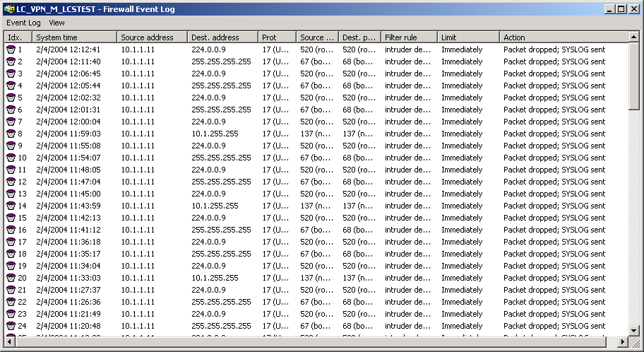Open the Event Log menu
644x352 pixels.
[23, 23]
